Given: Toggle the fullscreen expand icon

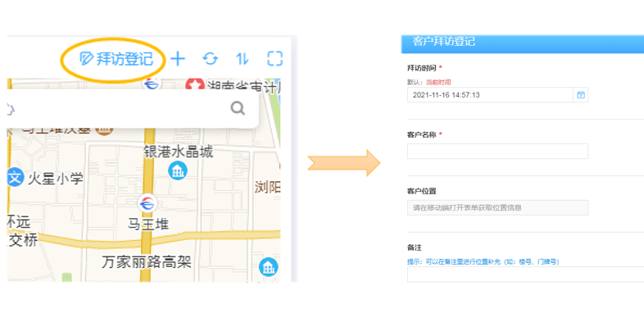Looking at the screenshot, I should (x=274, y=59).
